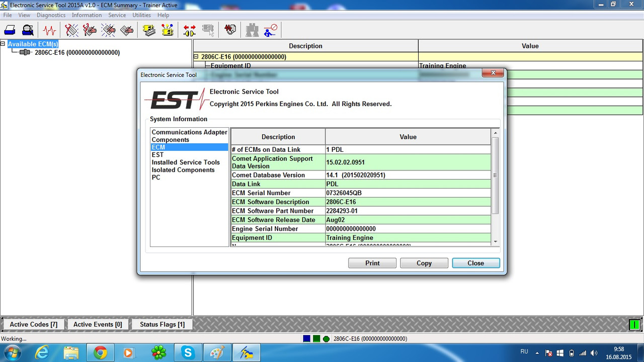Collapse the 2806C-E16 summary row
Image resolution: width=644 pixels, height=362 pixels.
tap(196, 57)
